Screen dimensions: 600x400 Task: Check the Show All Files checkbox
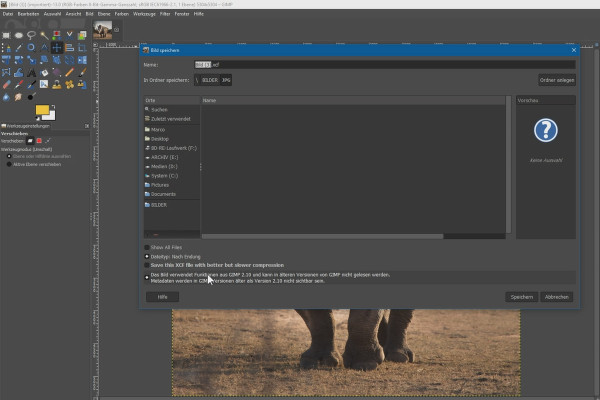click(x=147, y=248)
